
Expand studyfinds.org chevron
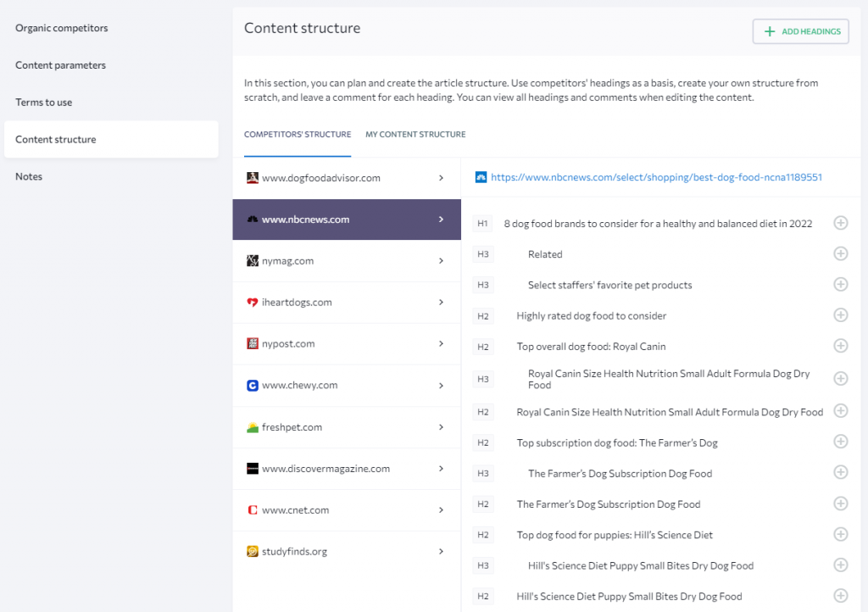click(441, 552)
